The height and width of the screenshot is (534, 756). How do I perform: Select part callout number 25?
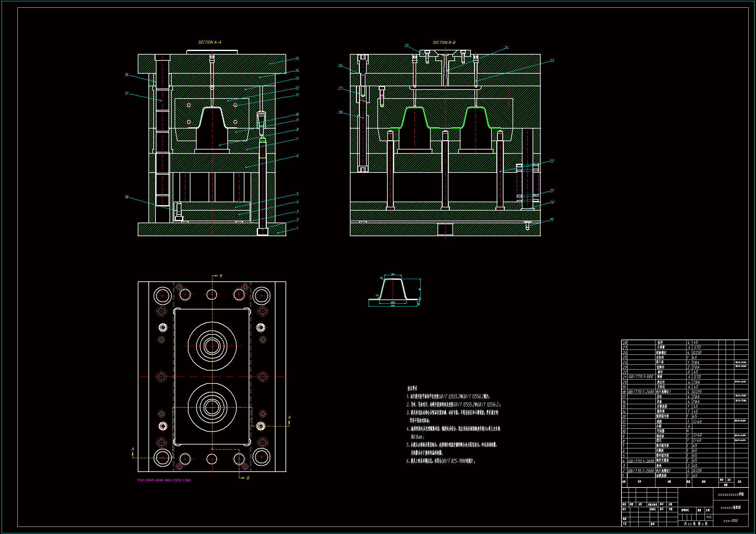point(407,46)
